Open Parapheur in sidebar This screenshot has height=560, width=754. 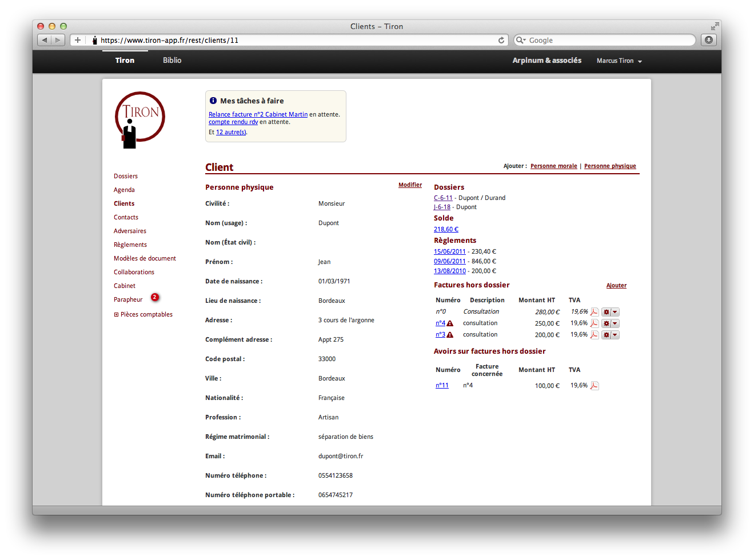pyautogui.click(x=128, y=299)
